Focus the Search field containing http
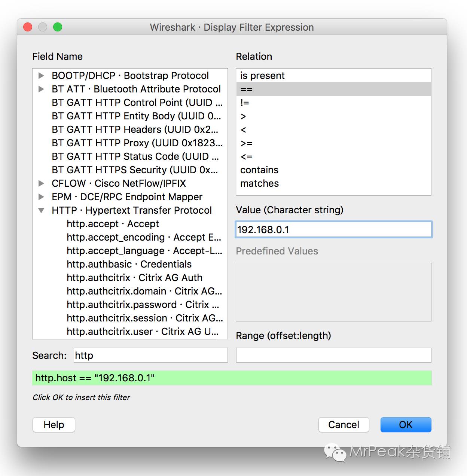 pos(150,355)
